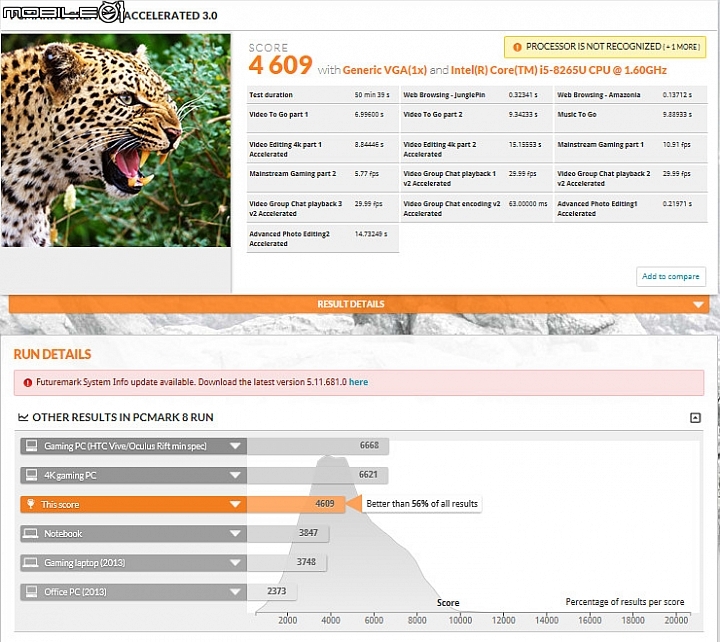The image size is (720, 642).
Task: Click the Video To Go part 1 label
Action: point(279,115)
